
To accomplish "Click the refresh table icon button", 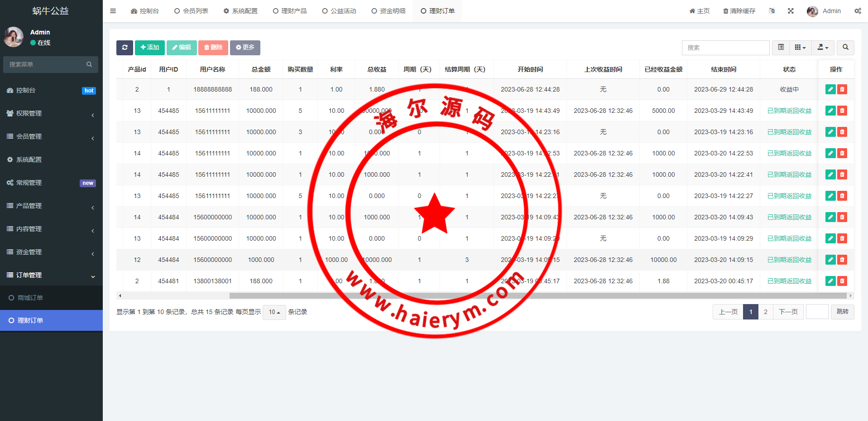I will (125, 48).
